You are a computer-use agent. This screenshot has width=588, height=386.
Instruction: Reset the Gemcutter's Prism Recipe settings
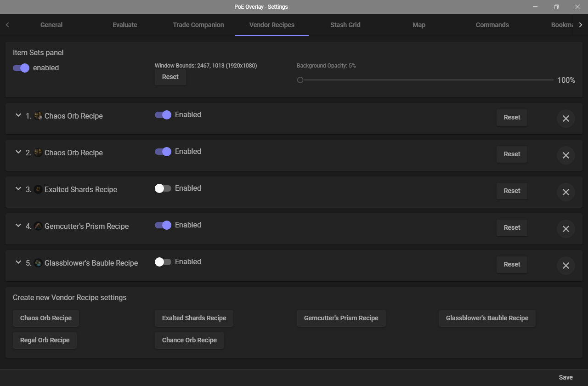click(x=512, y=227)
